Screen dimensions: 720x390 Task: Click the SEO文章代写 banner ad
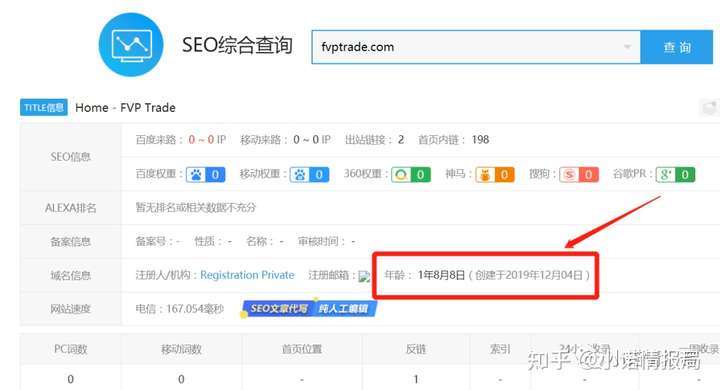(309, 308)
